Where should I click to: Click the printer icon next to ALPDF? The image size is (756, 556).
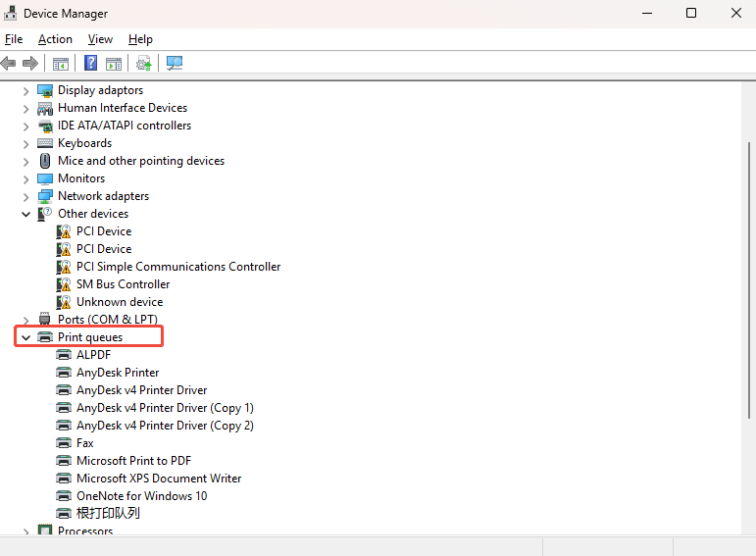[x=64, y=355]
